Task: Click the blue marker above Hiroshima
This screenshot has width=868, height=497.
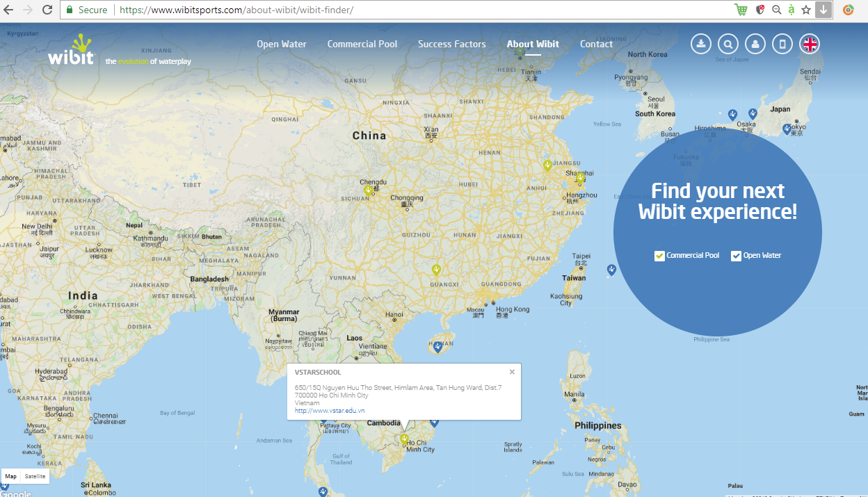Action: [732, 114]
